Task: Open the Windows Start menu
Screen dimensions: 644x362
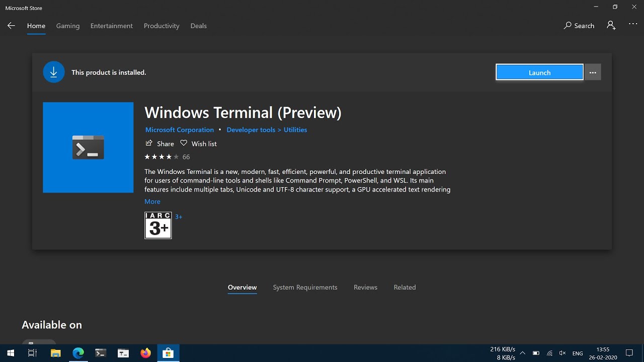Action: pyautogui.click(x=10, y=353)
